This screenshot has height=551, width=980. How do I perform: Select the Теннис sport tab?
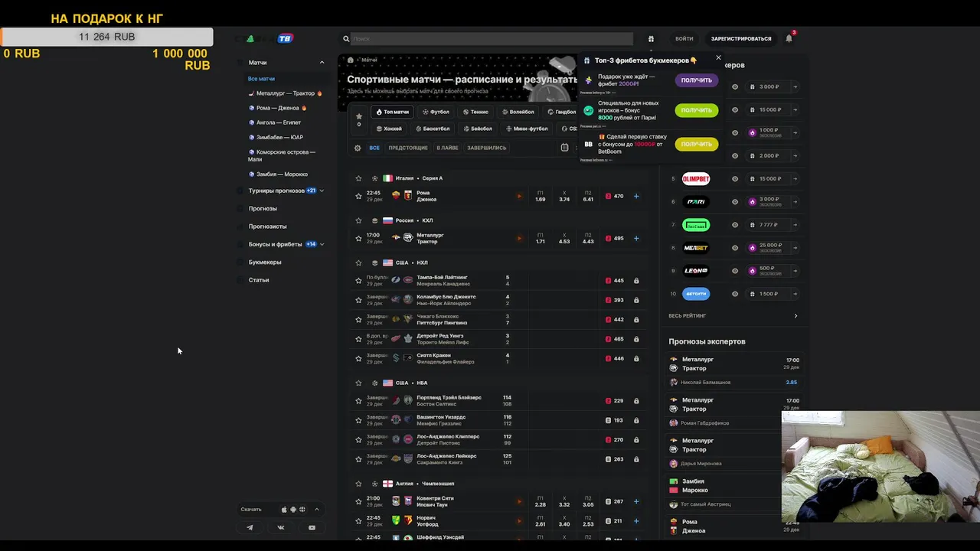[475, 112]
